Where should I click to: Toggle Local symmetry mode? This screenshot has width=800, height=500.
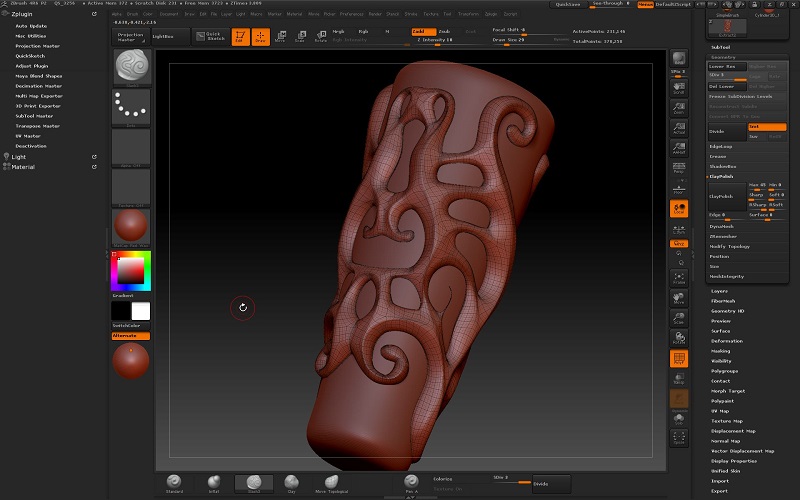(x=679, y=208)
